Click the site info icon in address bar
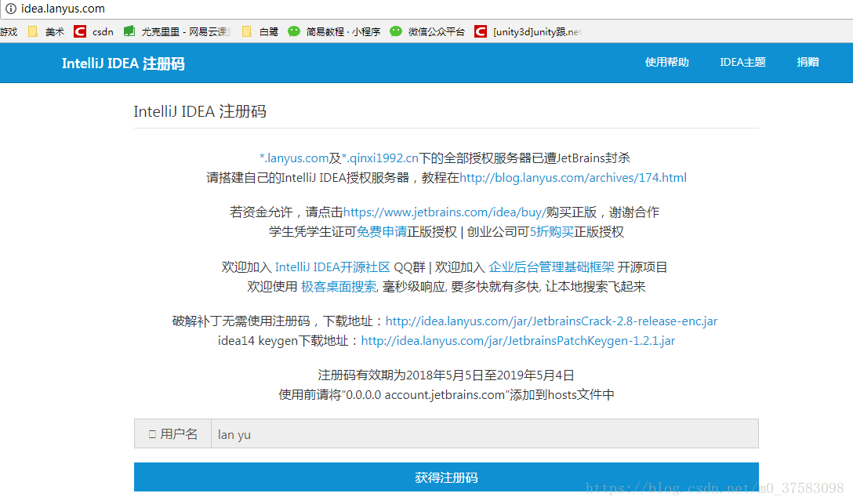 tap(10, 9)
